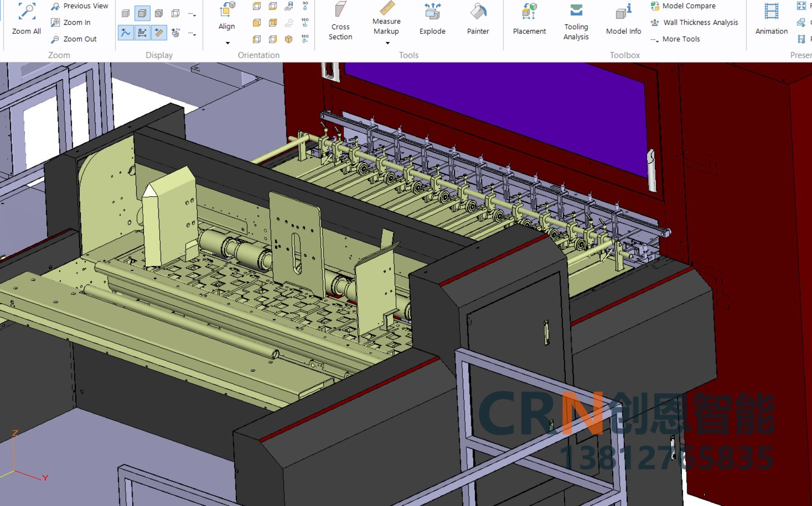Activate the Zoom In tool
This screenshot has height=506, width=812.
[x=71, y=22]
